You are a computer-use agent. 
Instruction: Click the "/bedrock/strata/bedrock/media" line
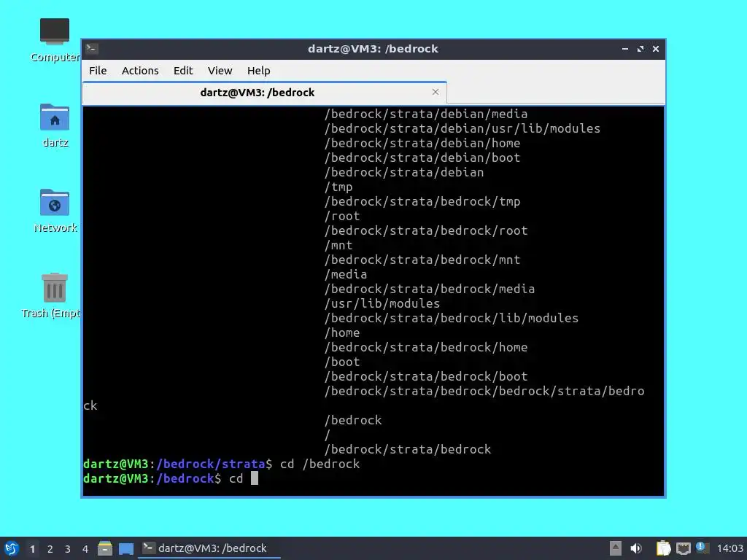tap(429, 289)
